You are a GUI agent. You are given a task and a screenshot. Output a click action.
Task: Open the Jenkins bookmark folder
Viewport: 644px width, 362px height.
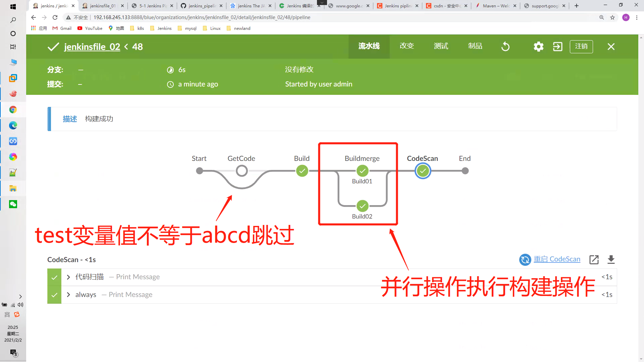point(161,28)
